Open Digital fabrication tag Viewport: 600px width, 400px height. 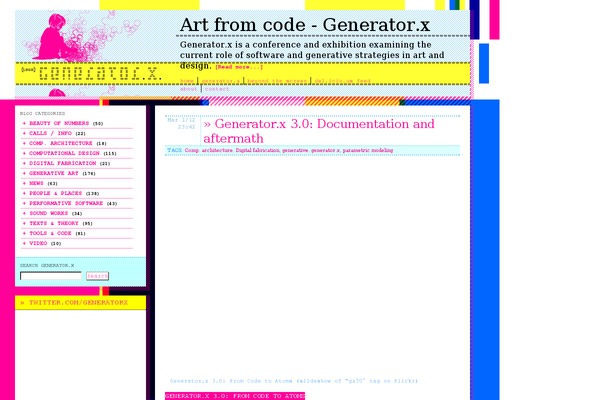(x=258, y=150)
